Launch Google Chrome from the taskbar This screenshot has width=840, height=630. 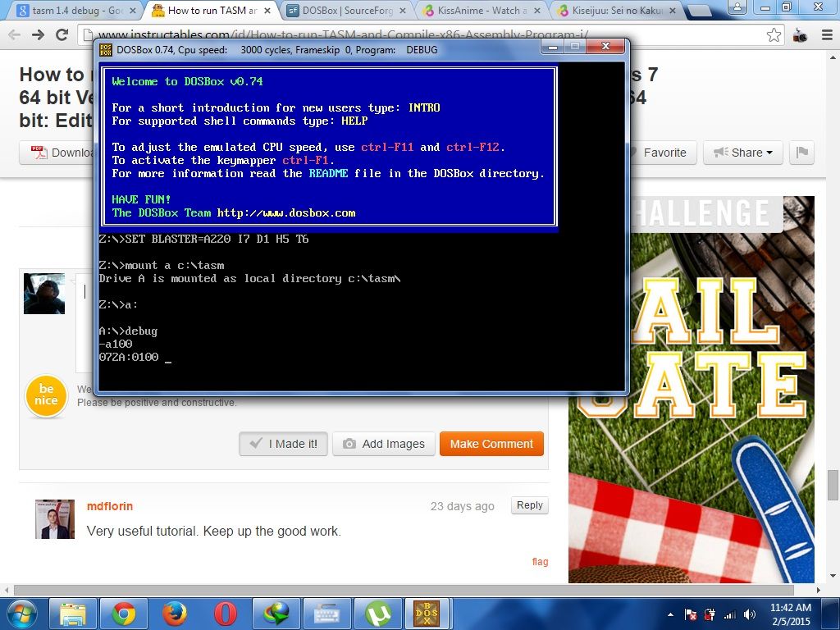pyautogui.click(x=125, y=614)
